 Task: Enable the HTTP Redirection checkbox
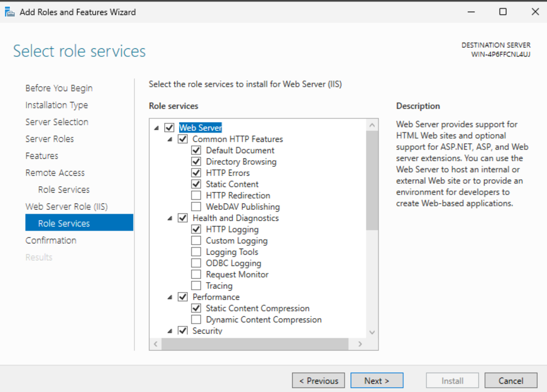coord(196,195)
